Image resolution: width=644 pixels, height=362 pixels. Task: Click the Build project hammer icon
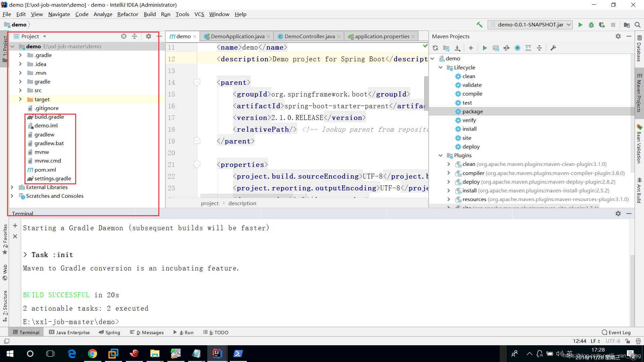tap(479, 25)
